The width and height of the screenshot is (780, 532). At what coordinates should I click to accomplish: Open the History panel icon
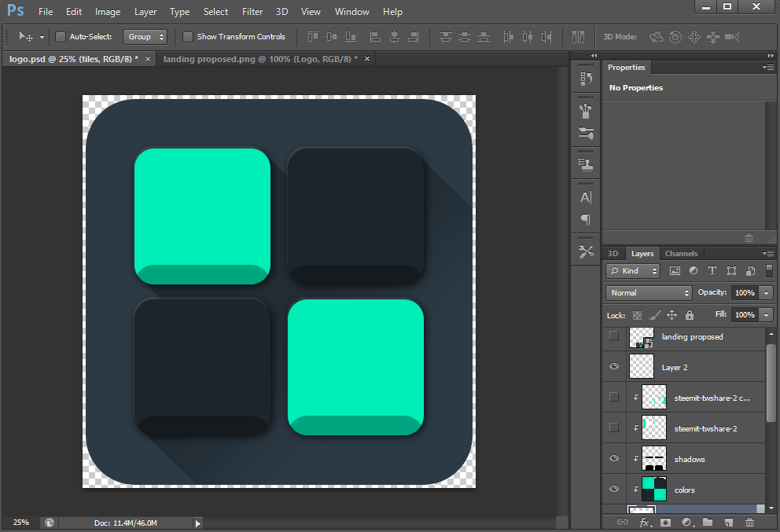coord(586,79)
